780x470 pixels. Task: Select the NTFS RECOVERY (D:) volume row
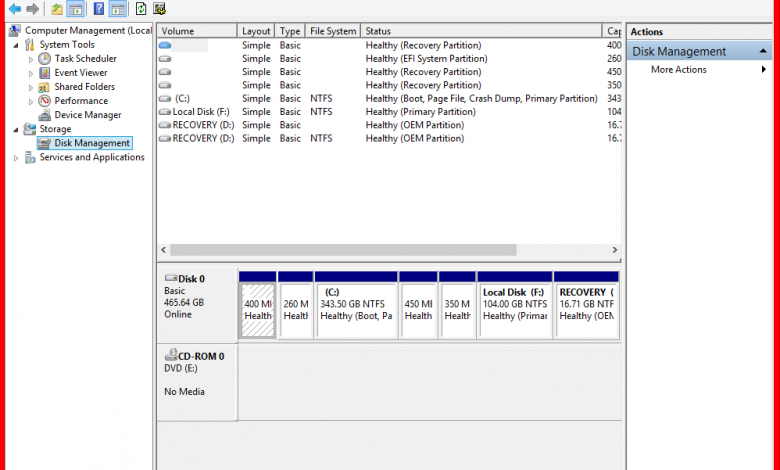pyautogui.click(x=390, y=138)
